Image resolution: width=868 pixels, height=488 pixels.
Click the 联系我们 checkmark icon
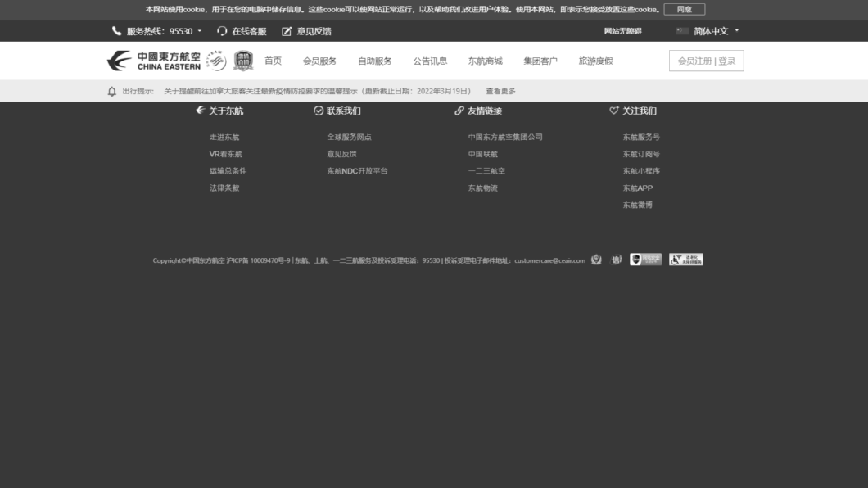[x=319, y=111]
